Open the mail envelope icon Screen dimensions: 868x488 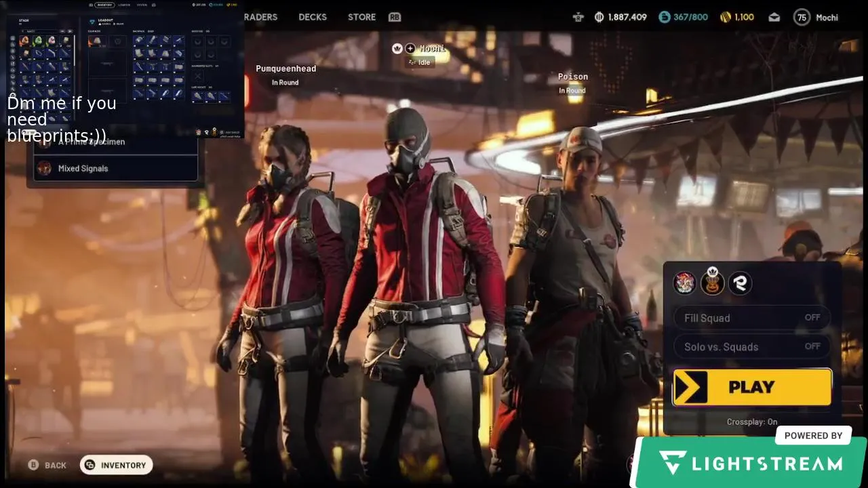tap(774, 18)
